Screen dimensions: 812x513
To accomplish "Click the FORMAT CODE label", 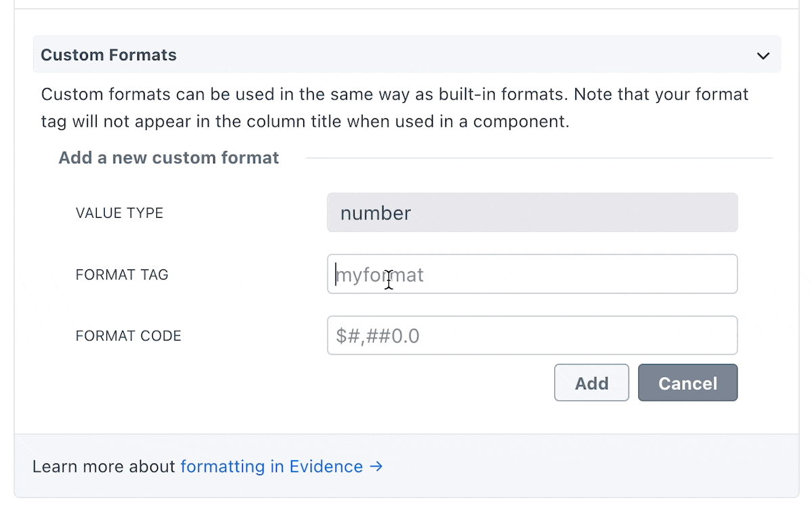I will pyautogui.click(x=129, y=336).
